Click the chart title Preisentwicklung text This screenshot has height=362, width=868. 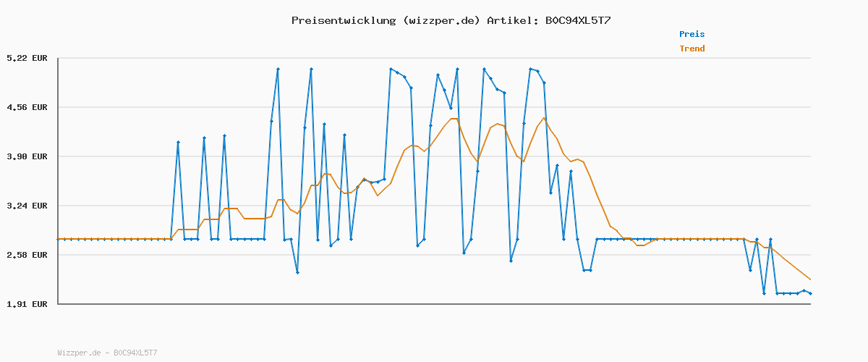[344, 20]
